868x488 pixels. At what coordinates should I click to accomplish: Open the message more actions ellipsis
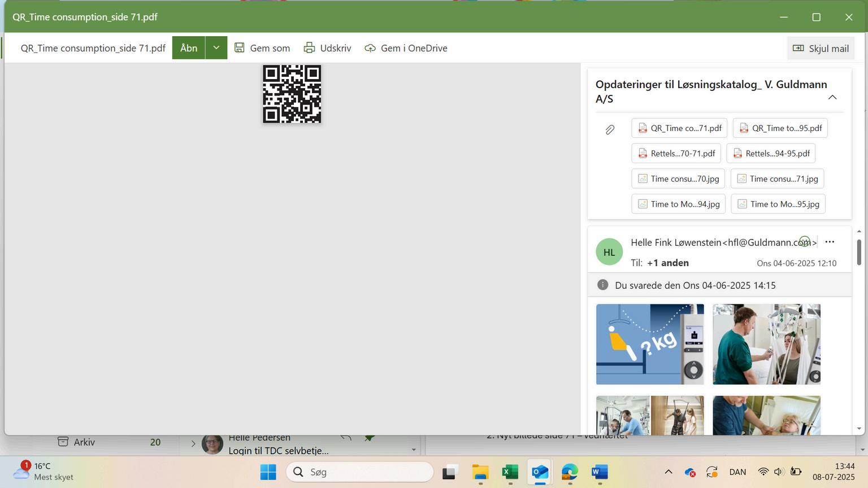(830, 242)
